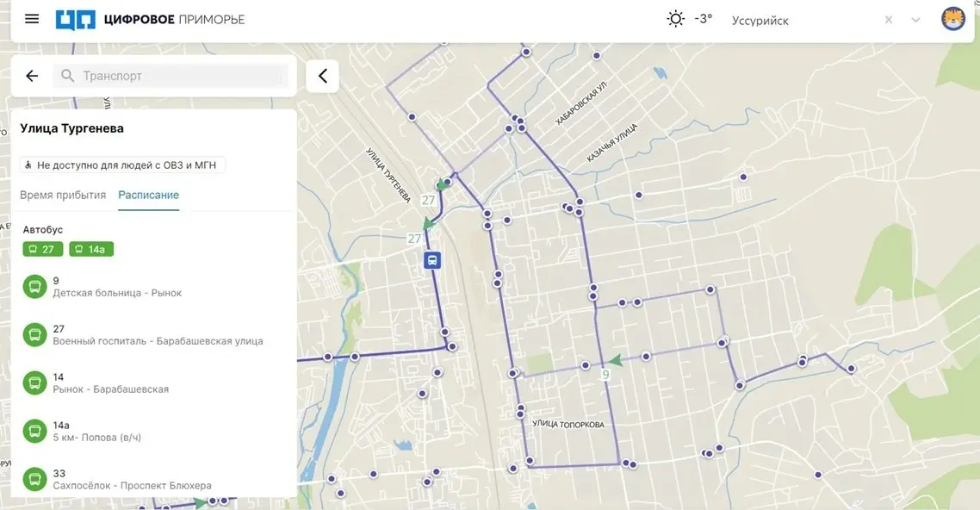Click the Цифровое Приморье logo

150,19
